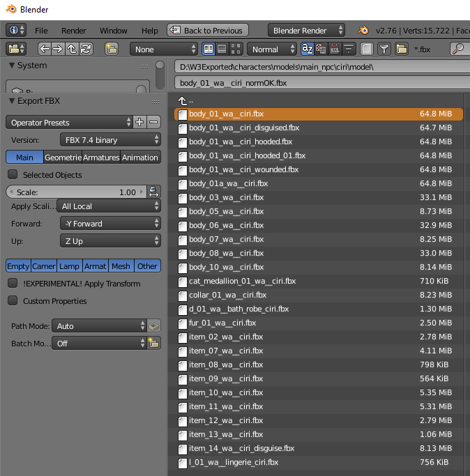Image resolution: width=470 pixels, height=476 pixels.
Task: Toggle file filtering funnel icon
Action: coord(384,49)
